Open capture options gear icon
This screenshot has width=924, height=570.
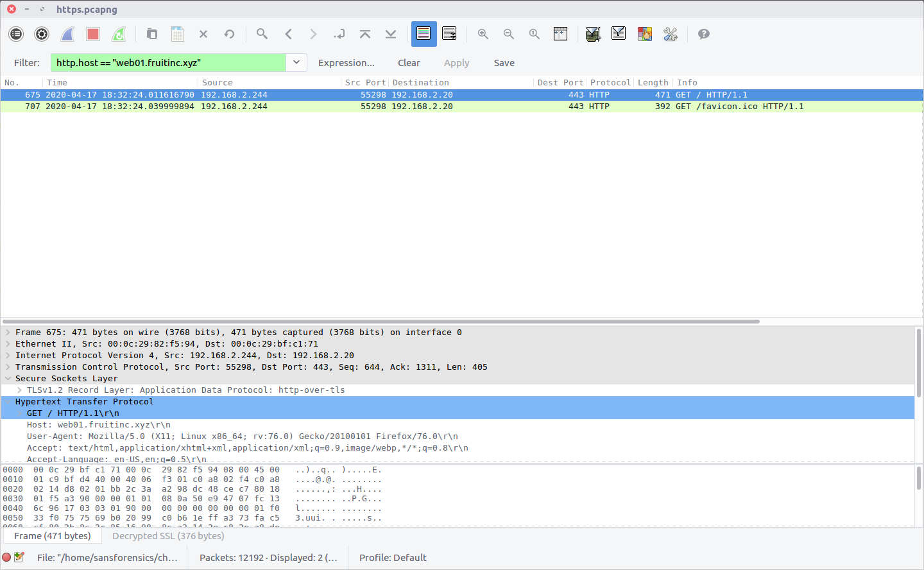pyautogui.click(x=42, y=34)
